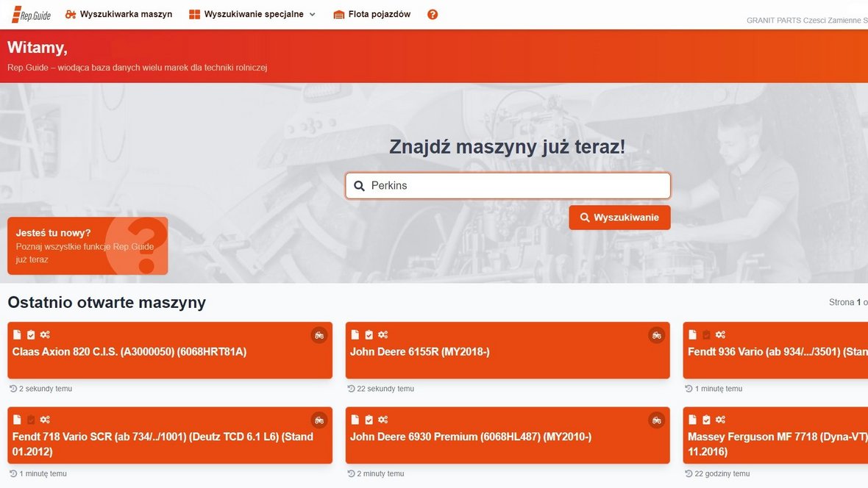Click 'Znajdź maszyny już teraz!' heading
The width and height of the screenshot is (868, 488).
coord(507,147)
